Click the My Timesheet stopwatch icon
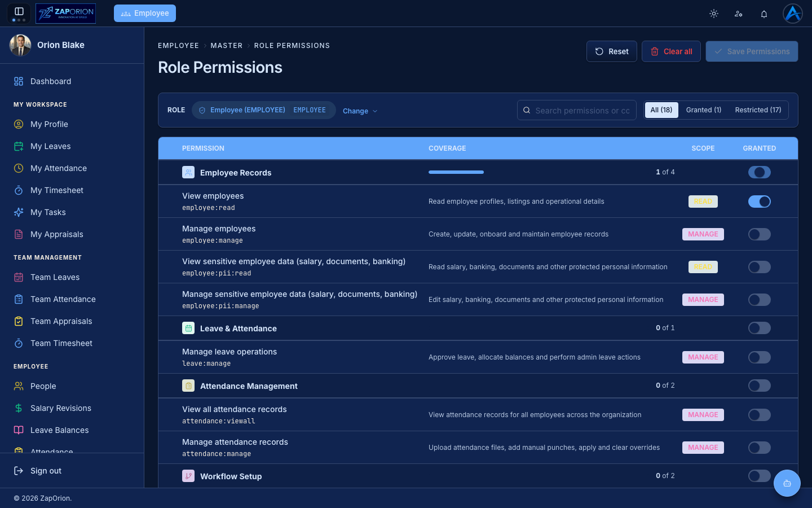Screen dimensions: 812x508 coord(19,190)
